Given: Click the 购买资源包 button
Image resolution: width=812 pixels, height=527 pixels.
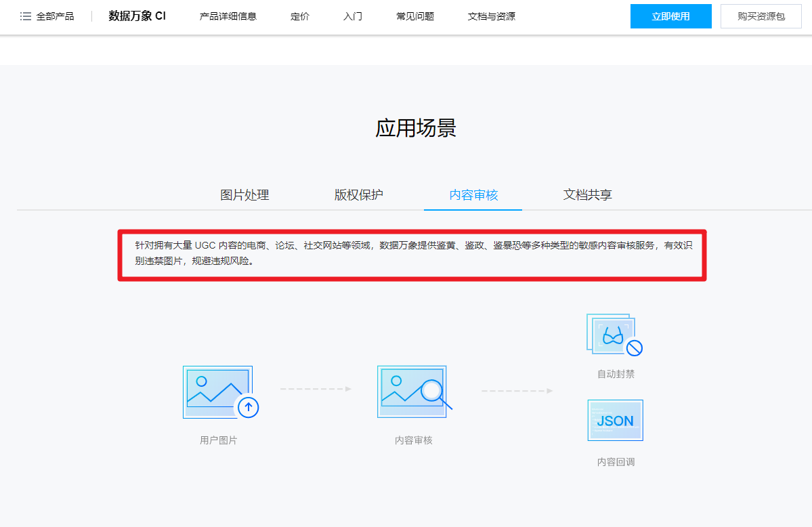Looking at the screenshot, I should click(761, 16).
